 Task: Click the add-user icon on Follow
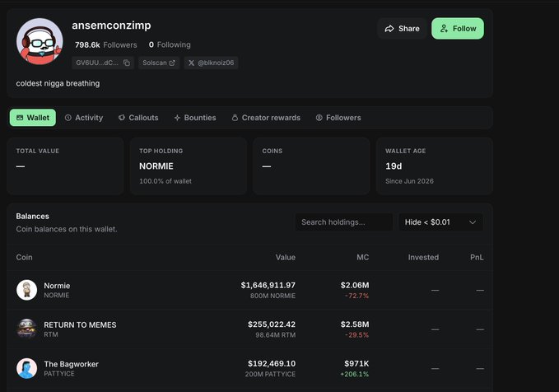tap(444, 29)
